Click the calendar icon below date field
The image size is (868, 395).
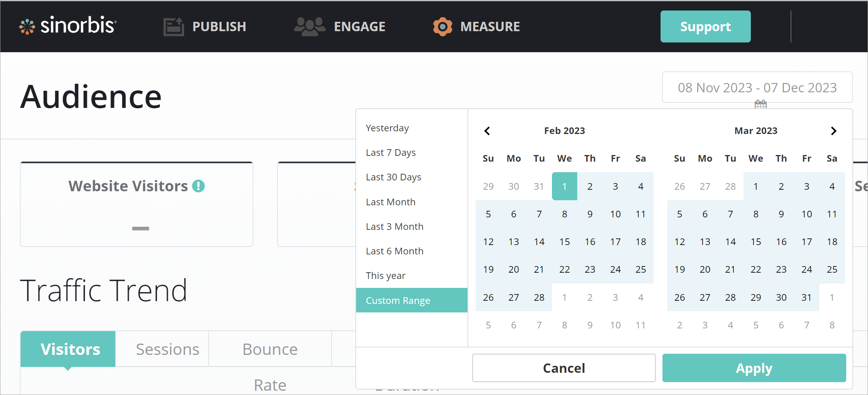pos(760,104)
